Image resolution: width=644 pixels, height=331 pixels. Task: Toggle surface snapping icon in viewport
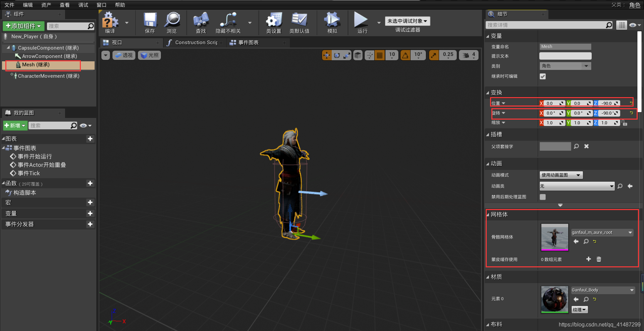369,55
